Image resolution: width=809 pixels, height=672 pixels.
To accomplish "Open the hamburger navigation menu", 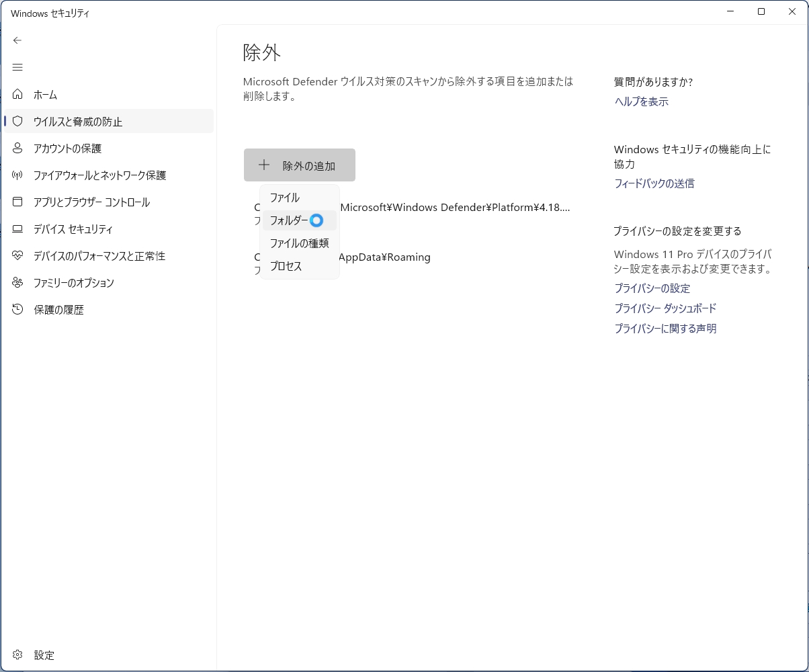I will pyautogui.click(x=17, y=67).
